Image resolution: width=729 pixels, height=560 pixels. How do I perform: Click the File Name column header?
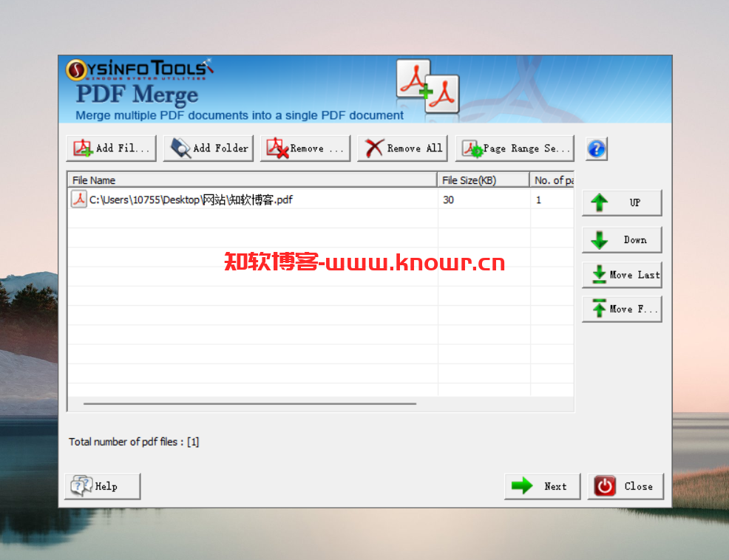pyautogui.click(x=252, y=180)
